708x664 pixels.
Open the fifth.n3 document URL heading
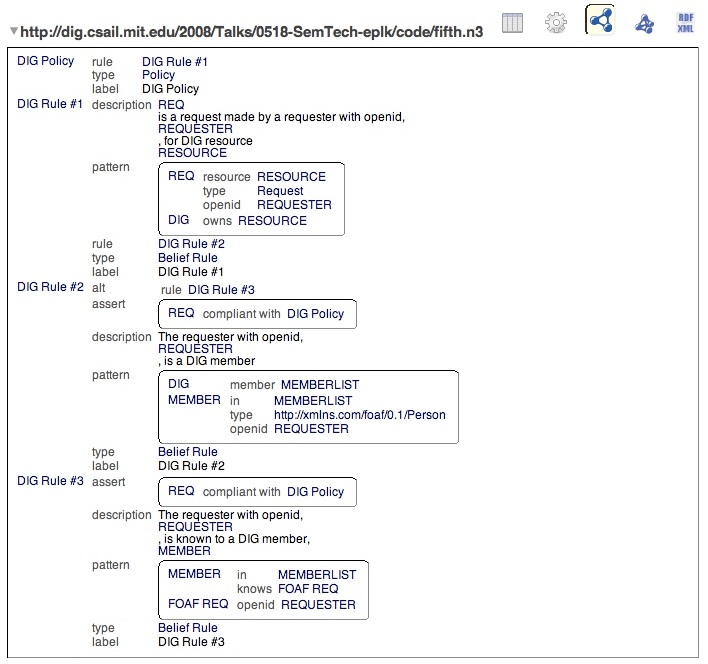point(252,32)
